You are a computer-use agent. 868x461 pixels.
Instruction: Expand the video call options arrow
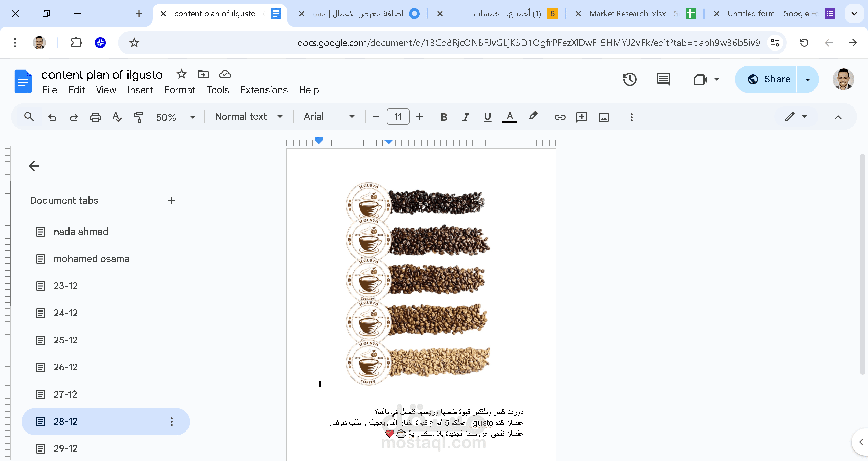point(716,79)
